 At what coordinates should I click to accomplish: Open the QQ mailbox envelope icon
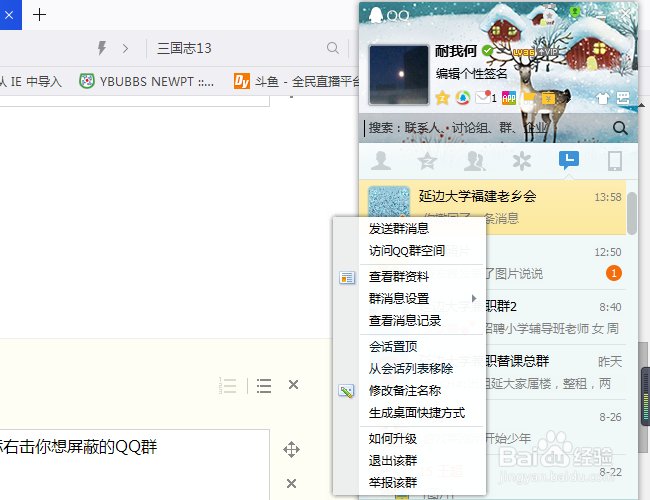click(484, 98)
